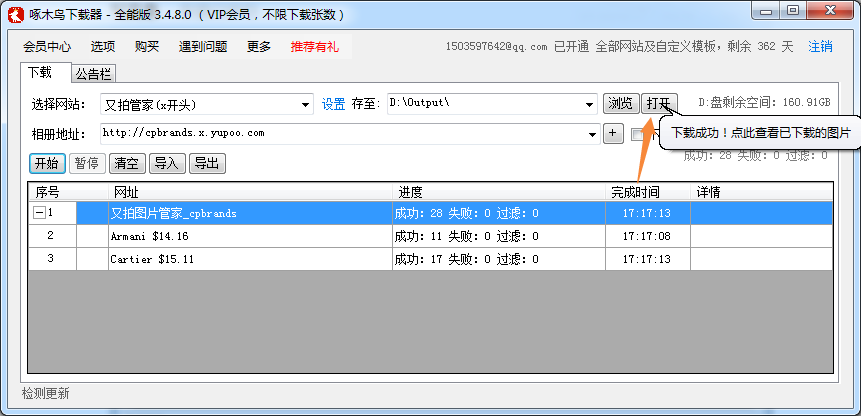Click the Cartier row's completion time 17:17:13

point(646,260)
